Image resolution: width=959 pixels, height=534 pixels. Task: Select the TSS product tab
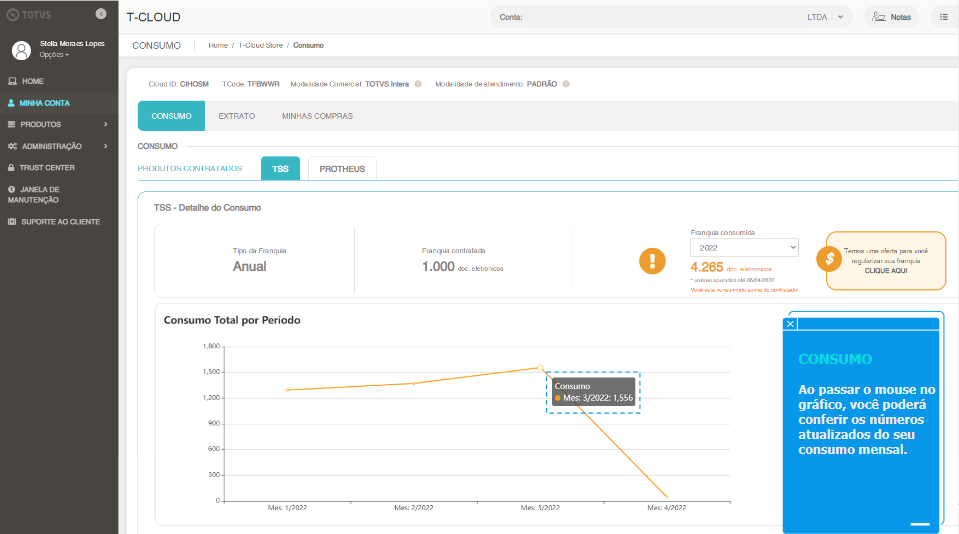click(280, 168)
